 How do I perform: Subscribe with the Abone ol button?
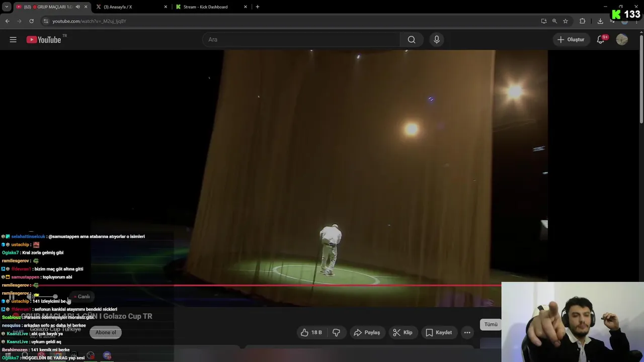click(106, 332)
